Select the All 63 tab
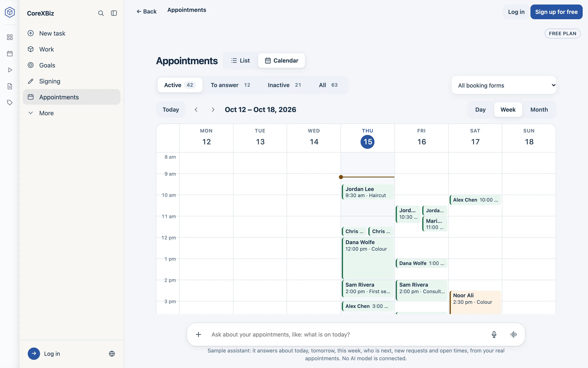Screen dimensions: 588x368 click(x=328, y=85)
